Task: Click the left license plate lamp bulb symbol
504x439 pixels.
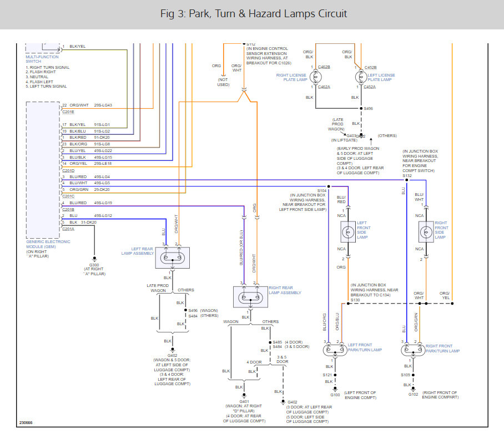Action: (x=361, y=77)
